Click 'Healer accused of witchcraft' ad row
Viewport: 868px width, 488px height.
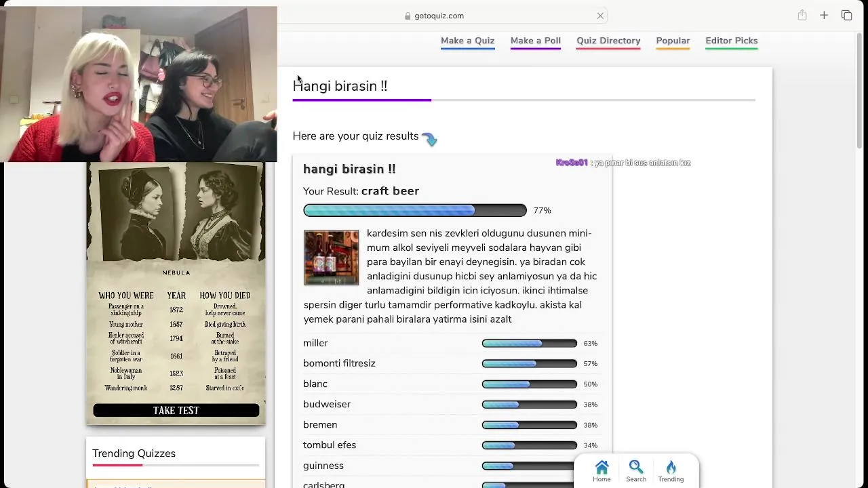tap(126, 338)
